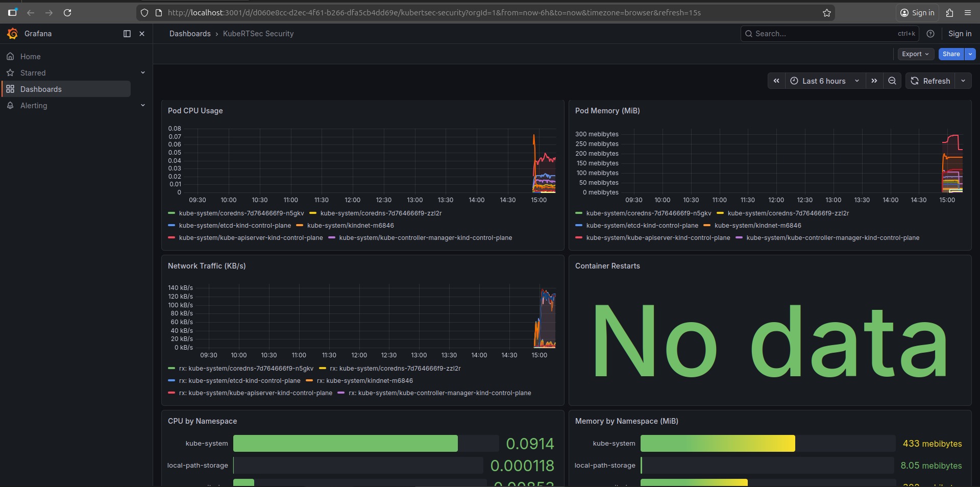The image size is (980, 487).
Task: Open Alerting via the bell icon
Action: click(x=10, y=106)
